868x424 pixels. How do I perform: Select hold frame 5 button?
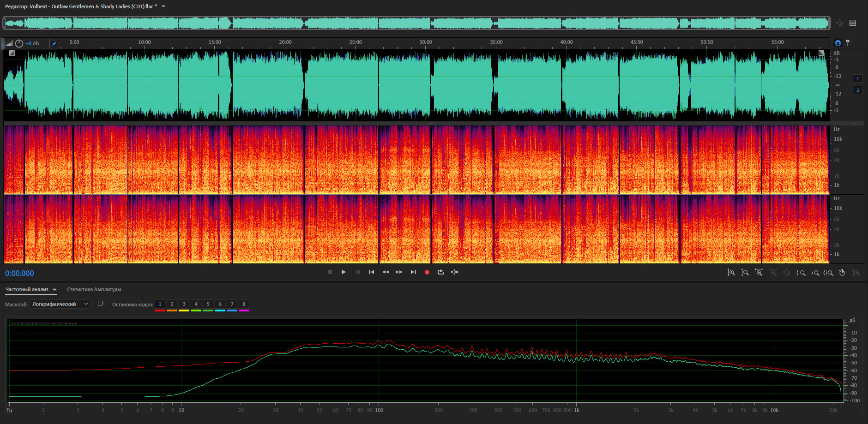(x=208, y=305)
